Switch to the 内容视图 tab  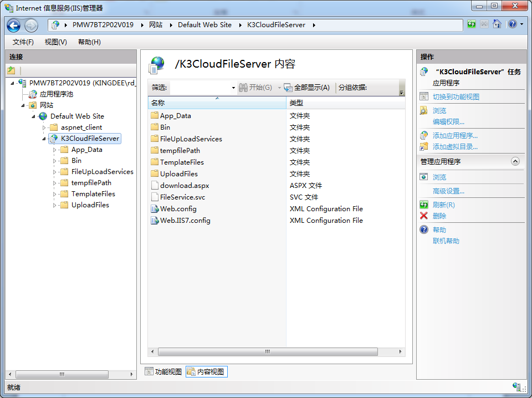206,372
